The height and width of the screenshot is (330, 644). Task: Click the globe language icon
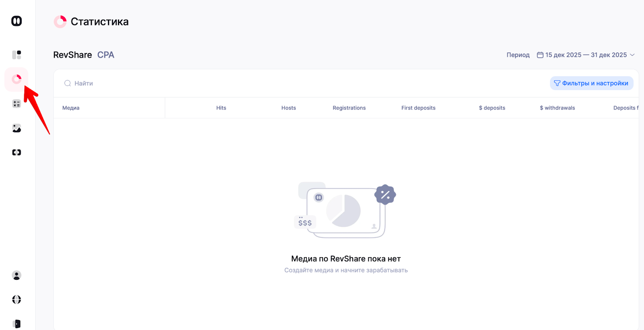17,299
